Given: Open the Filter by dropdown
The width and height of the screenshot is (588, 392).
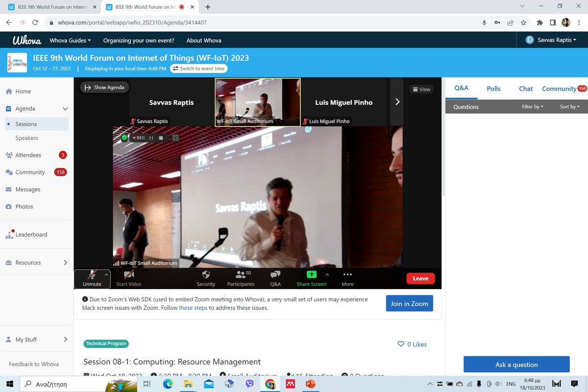Looking at the screenshot, I should point(533,107).
